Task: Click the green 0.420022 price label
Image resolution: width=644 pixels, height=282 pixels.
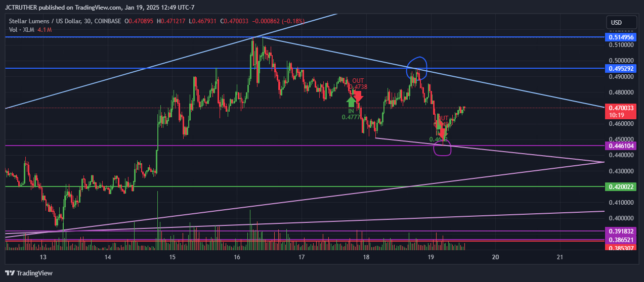Action: [x=622, y=186]
